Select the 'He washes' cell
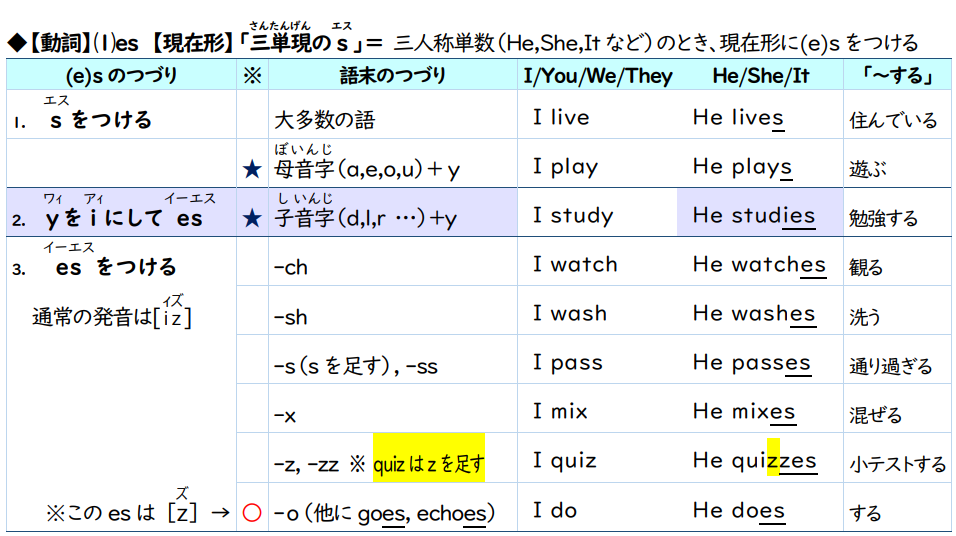 754,314
